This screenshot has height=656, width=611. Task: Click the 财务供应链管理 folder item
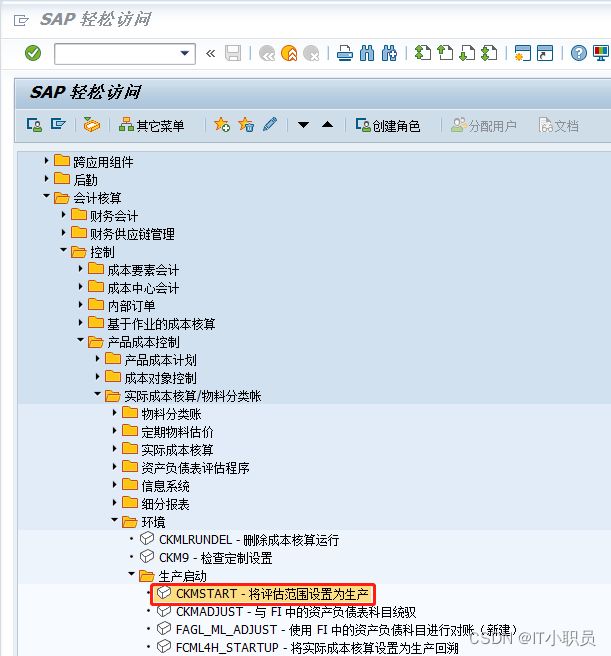pyautogui.click(x=131, y=234)
